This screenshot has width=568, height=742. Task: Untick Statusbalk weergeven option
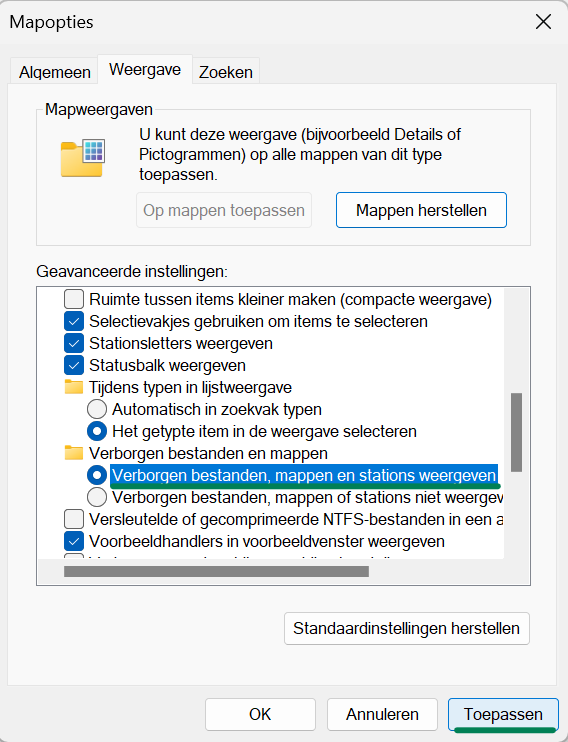(74, 365)
